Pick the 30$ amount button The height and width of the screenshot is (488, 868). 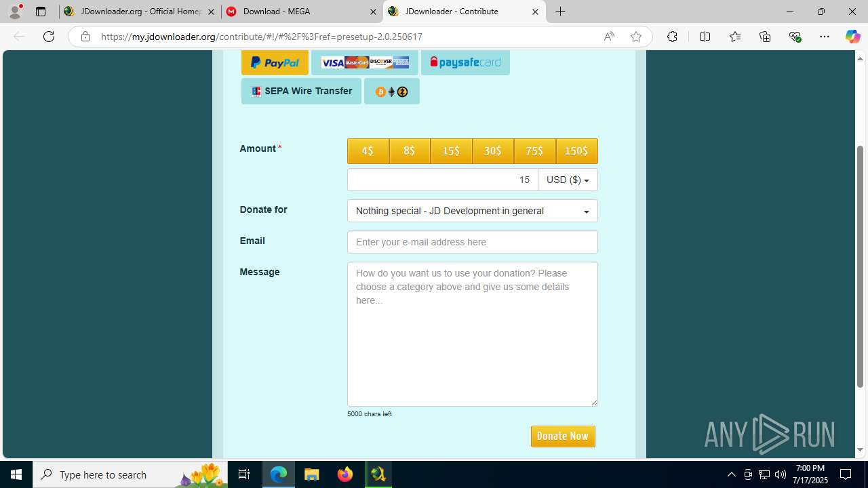point(493,151)
